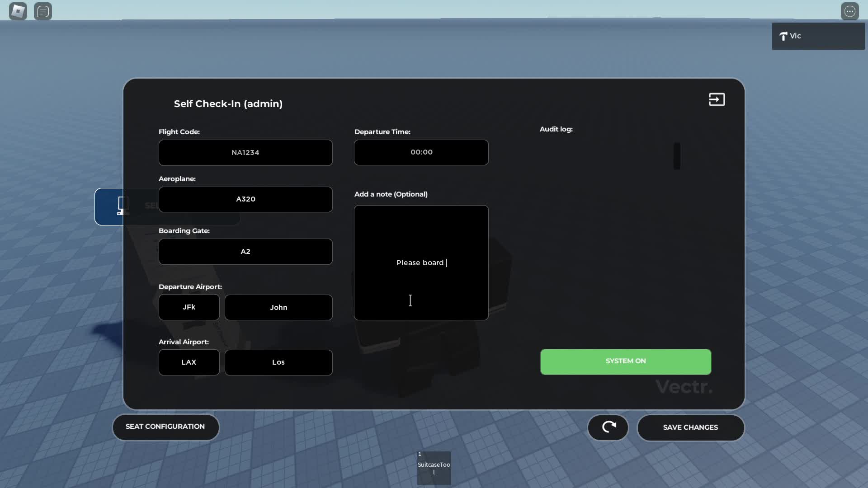Click SAVE CHANGES button

tap(690, 427)
